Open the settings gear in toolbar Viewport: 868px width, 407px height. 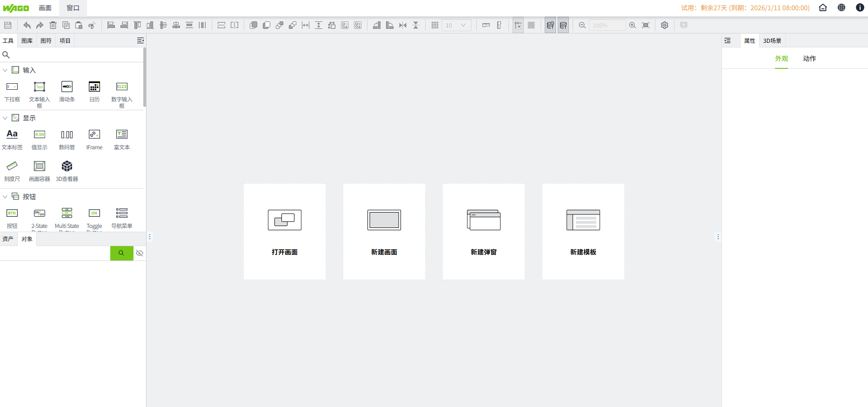coord(665,25)
